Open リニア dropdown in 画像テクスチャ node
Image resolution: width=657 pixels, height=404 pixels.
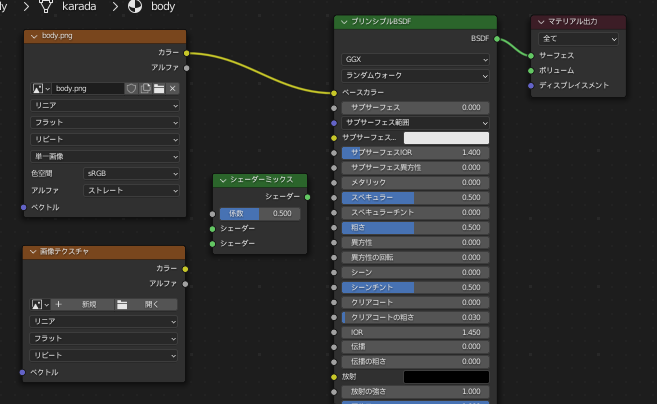point(103,321)
